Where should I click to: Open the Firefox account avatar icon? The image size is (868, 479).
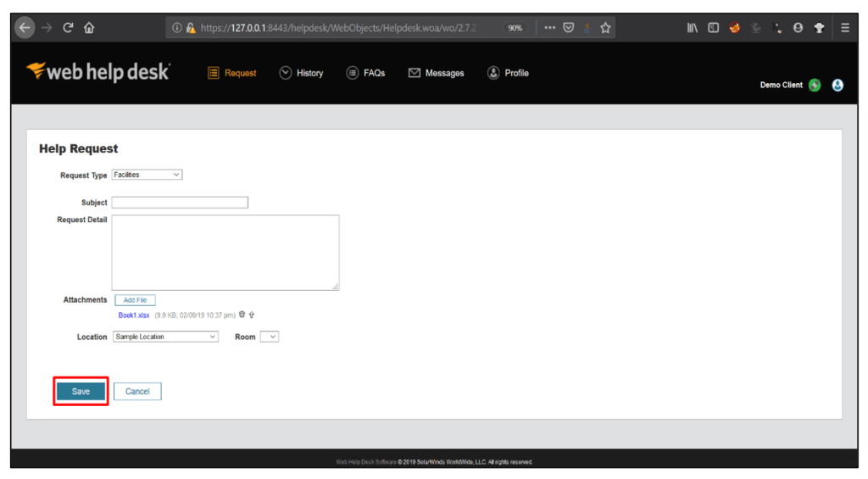click(798, 28)
